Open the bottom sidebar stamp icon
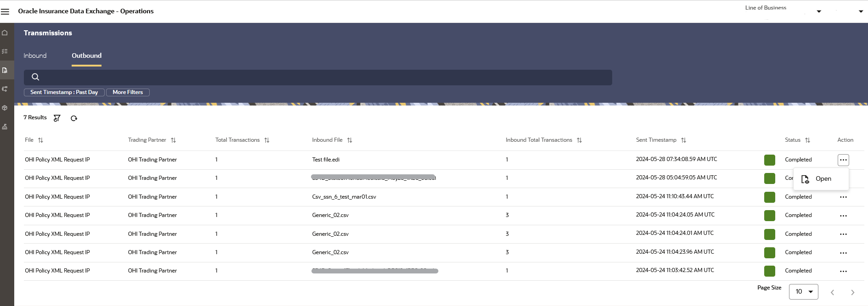 [x=5, y=127]
